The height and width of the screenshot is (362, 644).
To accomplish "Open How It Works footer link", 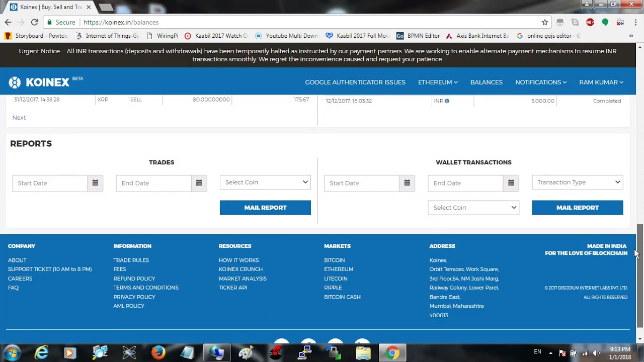I will click(238, 260).
